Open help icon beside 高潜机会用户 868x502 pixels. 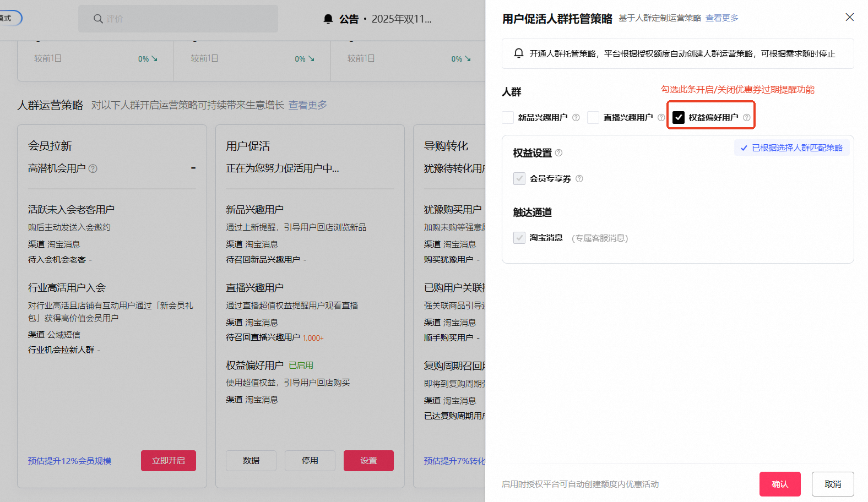click(93, 168)
